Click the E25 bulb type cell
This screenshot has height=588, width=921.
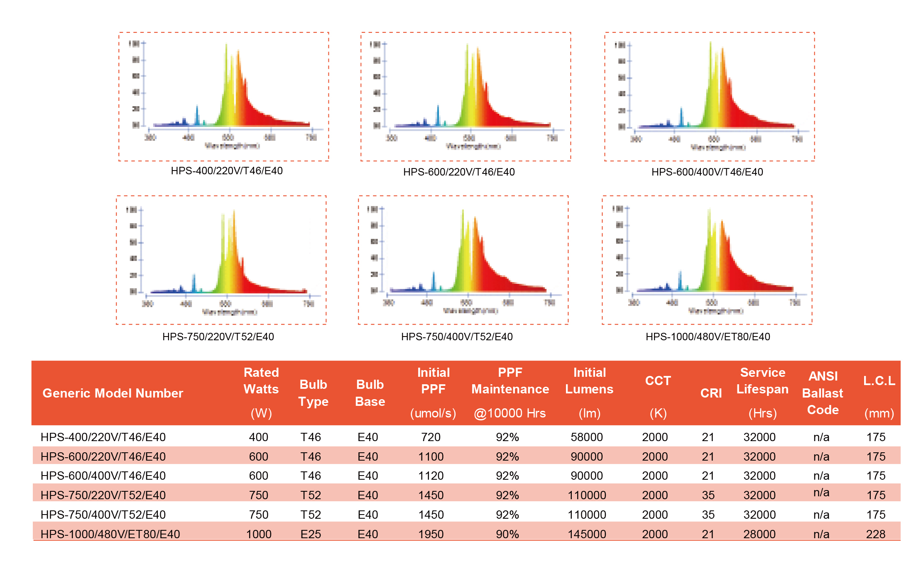[311, 534]
